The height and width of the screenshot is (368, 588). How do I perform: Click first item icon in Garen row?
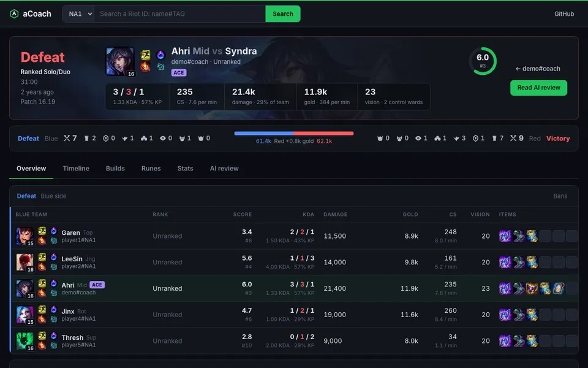pyautogui.click(x=505, y=236)
